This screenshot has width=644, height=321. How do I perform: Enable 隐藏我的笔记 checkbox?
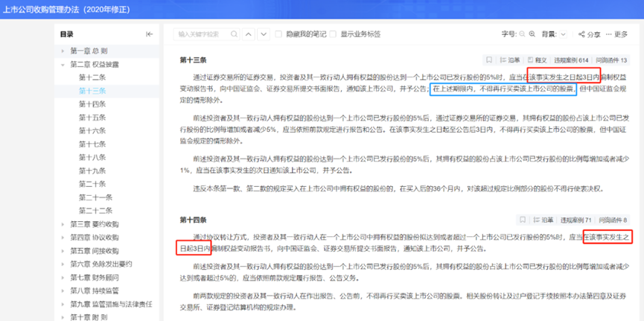tap(278, 34)
